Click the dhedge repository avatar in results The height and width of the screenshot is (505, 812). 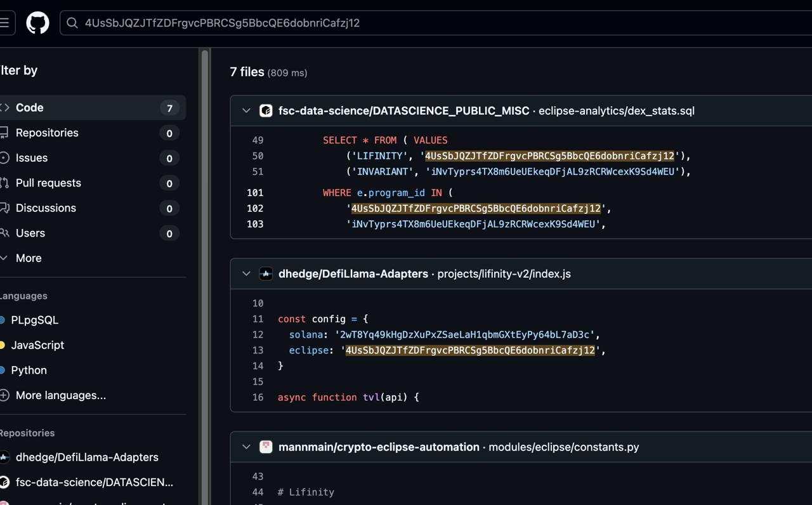coord(266,273)
